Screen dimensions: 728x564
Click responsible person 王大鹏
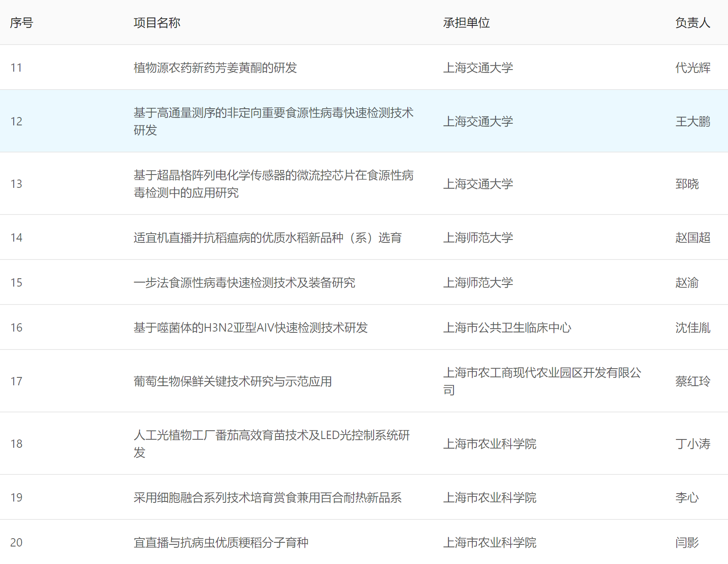pos(692,121)
